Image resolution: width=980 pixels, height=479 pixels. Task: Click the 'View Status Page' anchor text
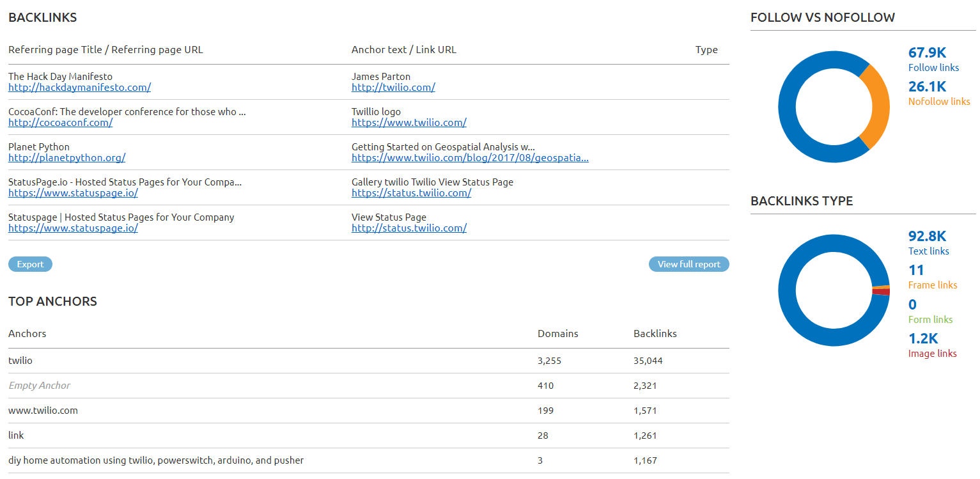pos(389,217)
